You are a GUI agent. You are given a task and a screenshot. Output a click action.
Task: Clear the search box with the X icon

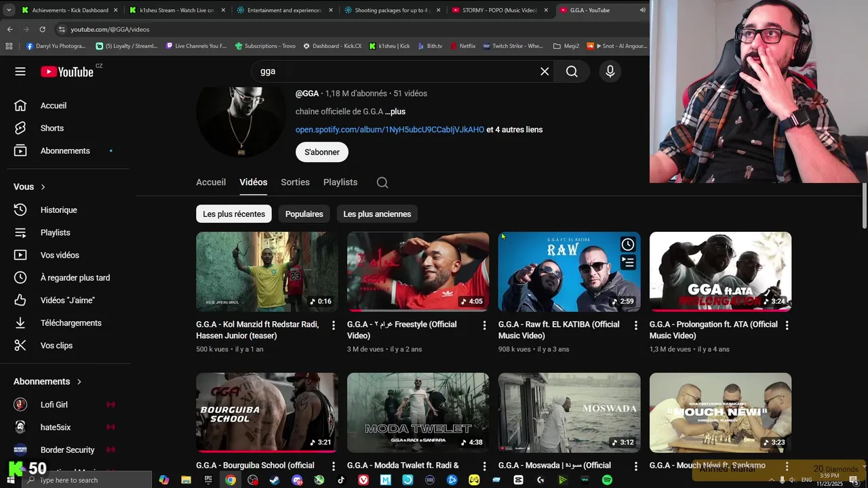(545, 71)
